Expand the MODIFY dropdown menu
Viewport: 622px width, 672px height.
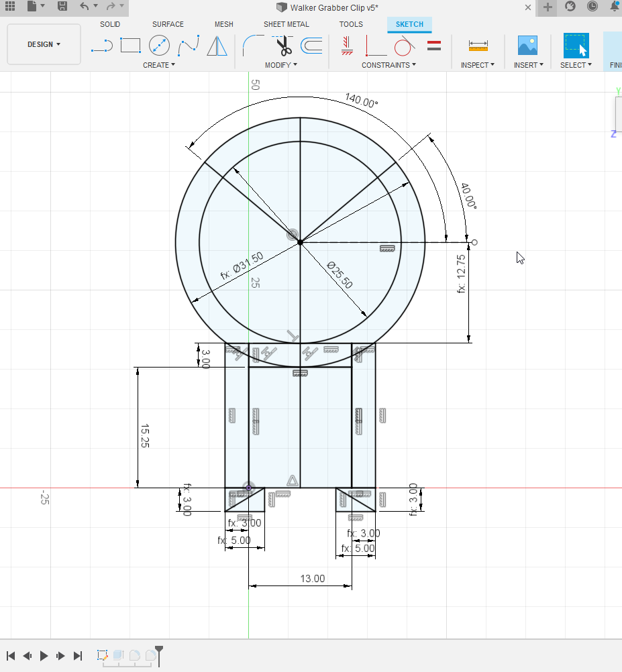[x=280, y=65]
